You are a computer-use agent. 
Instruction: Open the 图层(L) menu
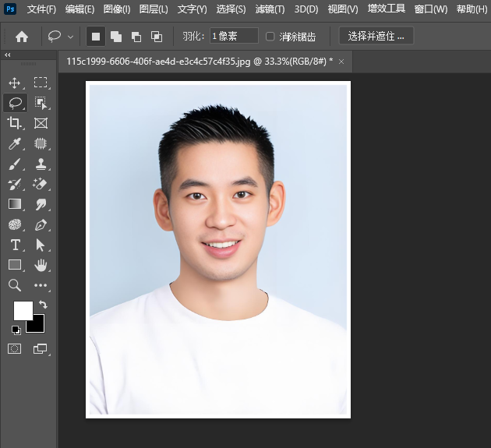tap(154, 9)
